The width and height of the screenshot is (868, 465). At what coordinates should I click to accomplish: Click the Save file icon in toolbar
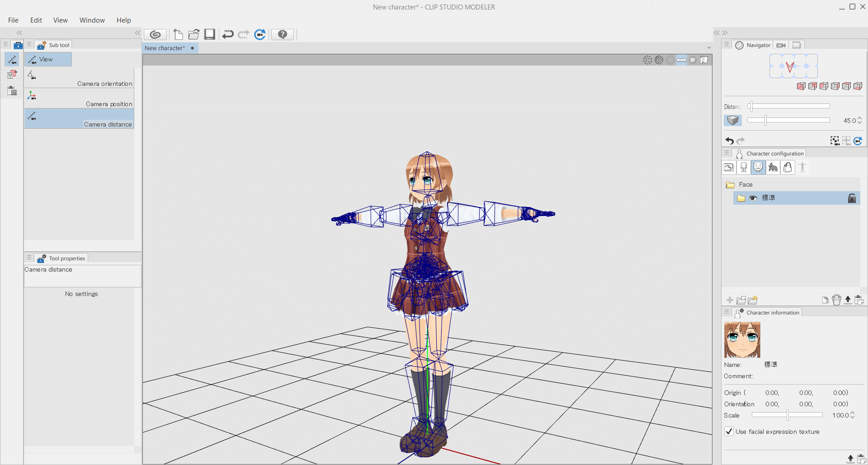pos(209,34)
